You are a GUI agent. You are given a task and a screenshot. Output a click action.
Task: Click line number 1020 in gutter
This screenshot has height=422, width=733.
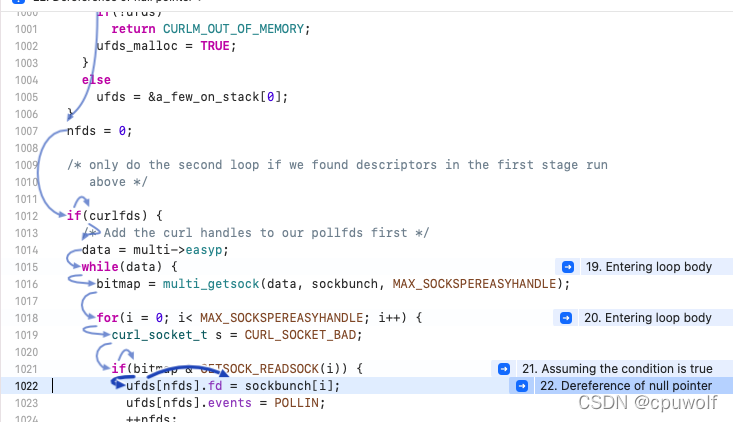coord(26,352)
